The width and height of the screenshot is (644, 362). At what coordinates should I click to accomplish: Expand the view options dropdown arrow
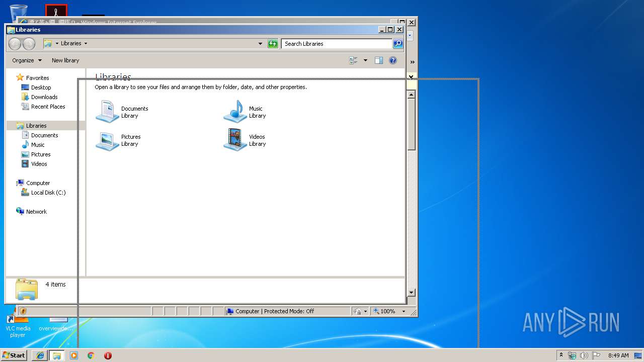365,60
